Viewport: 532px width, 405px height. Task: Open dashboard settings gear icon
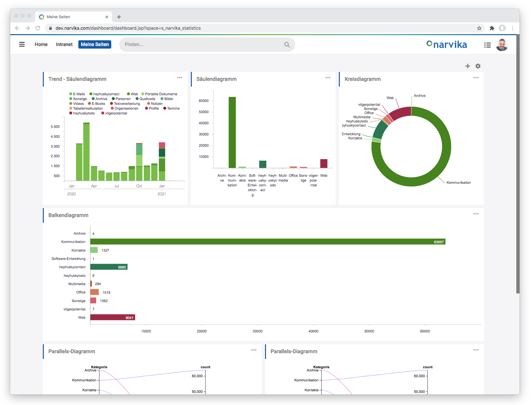[478, 66]
